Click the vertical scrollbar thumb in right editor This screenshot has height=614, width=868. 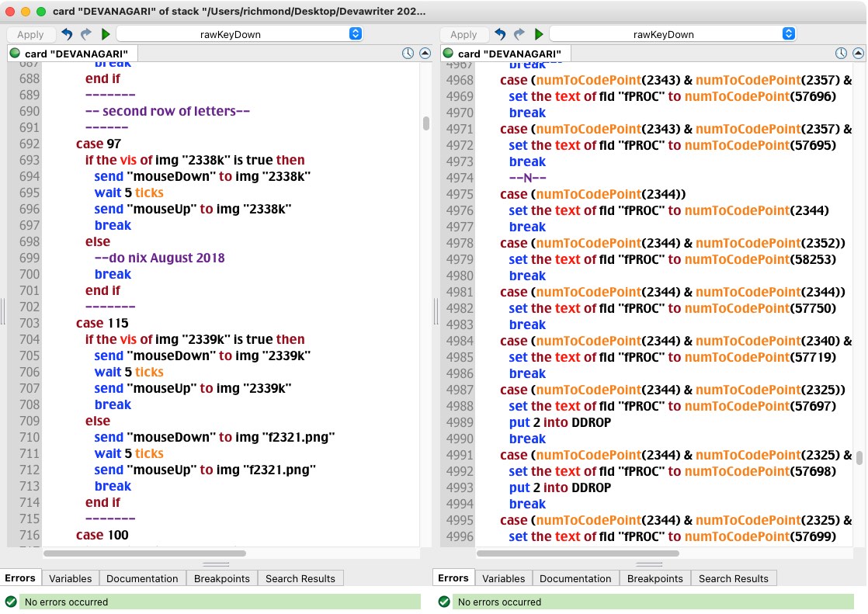click(x=859, y=458)
